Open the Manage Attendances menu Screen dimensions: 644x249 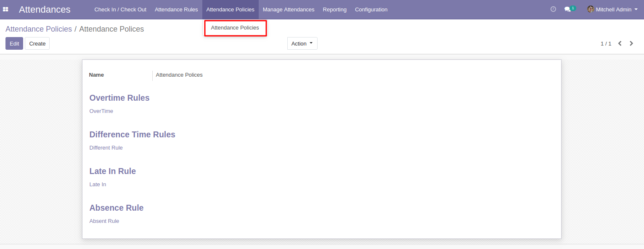tap(289, 9)
